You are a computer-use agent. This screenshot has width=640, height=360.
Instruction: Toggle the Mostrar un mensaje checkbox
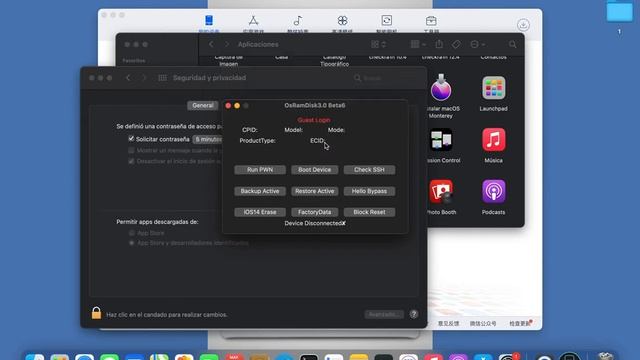131,150
